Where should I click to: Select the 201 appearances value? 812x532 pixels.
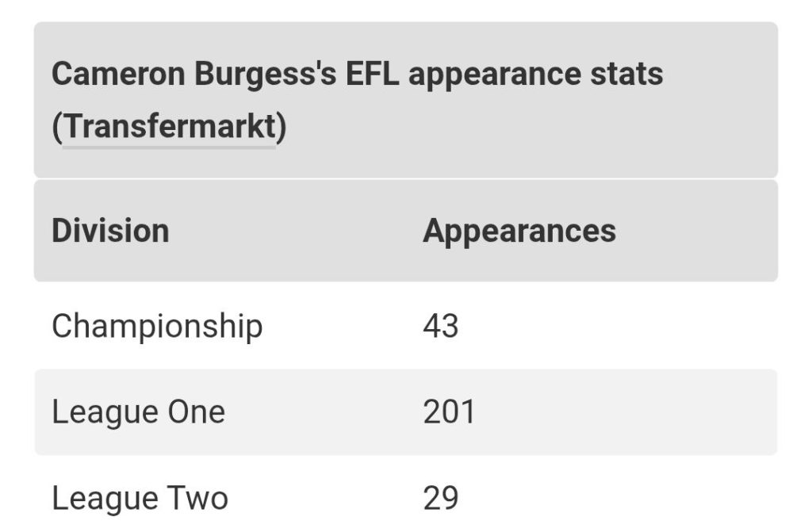449,412
